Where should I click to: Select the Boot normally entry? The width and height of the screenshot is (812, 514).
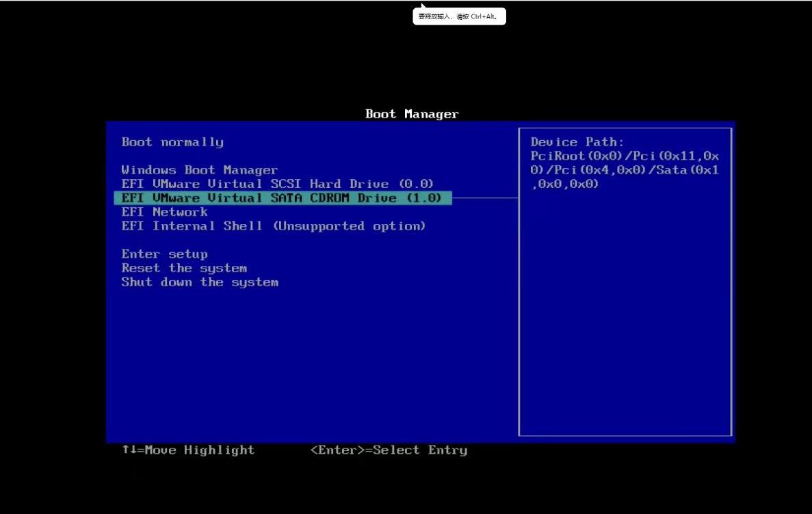coord(172,142)
